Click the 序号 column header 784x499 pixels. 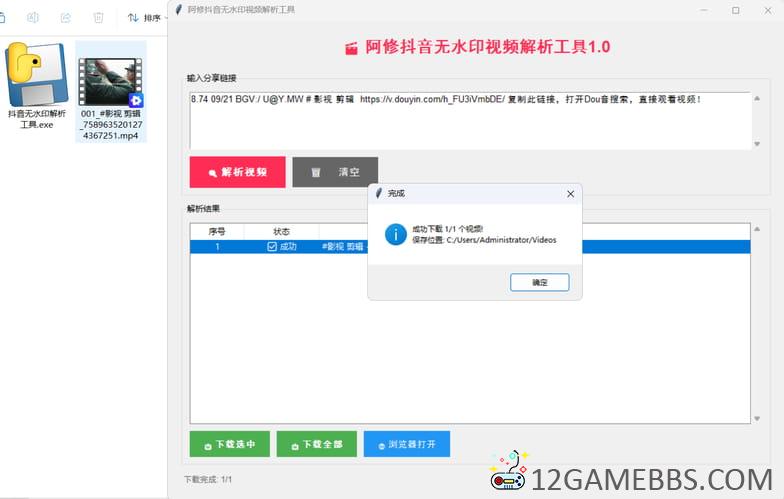pos(217,232)
